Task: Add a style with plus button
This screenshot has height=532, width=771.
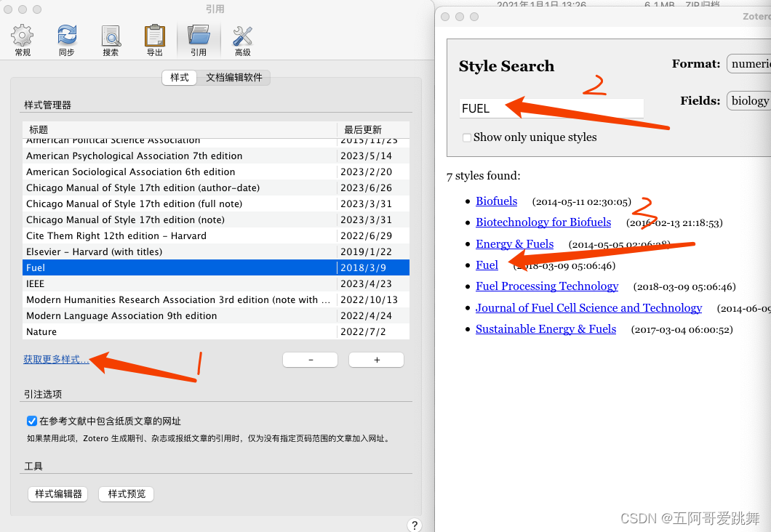Action: click(377, 360)
